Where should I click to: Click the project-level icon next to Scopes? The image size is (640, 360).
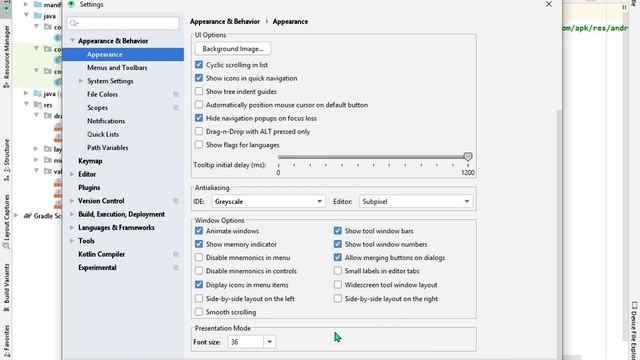coord(176,108)
